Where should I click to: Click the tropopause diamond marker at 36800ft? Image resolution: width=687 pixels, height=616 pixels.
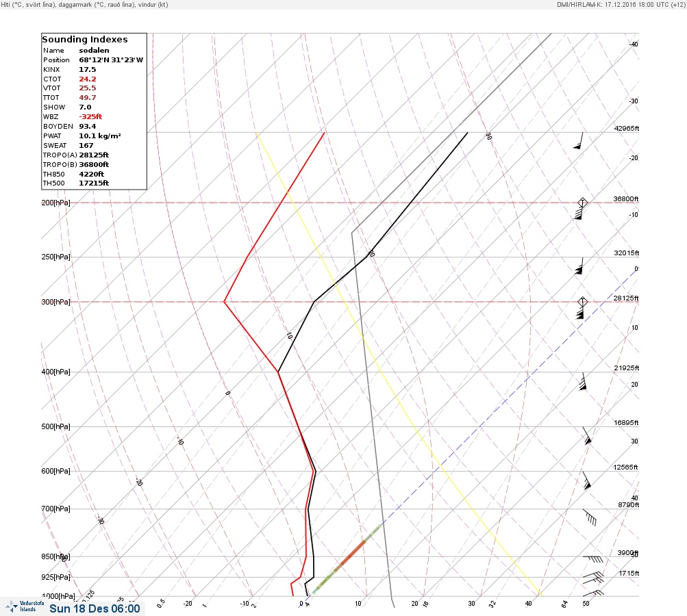(582, 203)
